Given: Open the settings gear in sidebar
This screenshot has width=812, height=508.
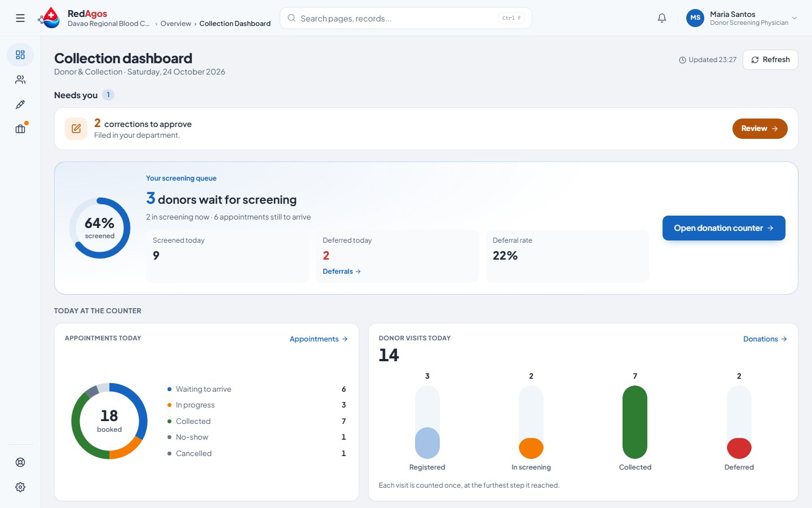Looking at the screenshot, I should tap(20, 487).
